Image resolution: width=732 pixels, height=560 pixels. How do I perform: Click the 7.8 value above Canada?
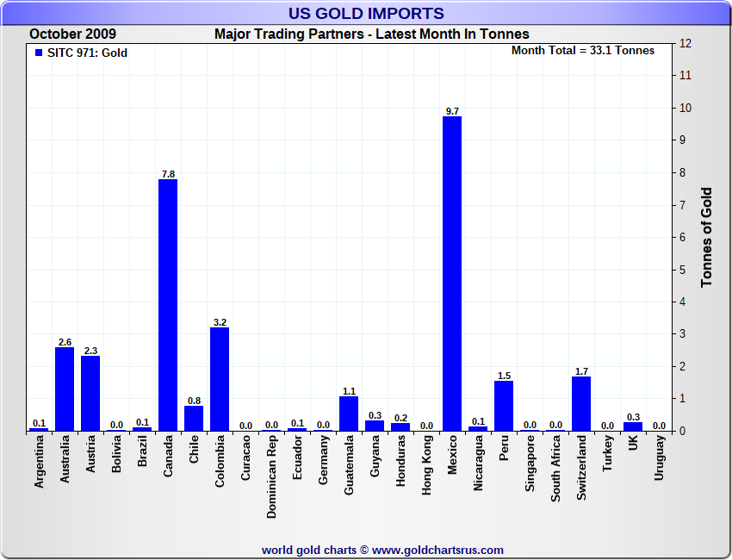(x=168, y=174)
